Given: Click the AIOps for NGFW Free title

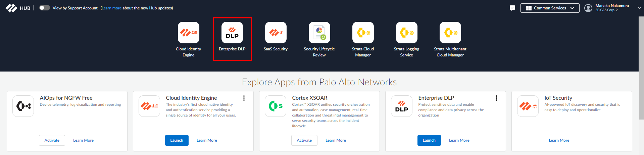Looking at the screenshot, I should click(x=66, y=98).
